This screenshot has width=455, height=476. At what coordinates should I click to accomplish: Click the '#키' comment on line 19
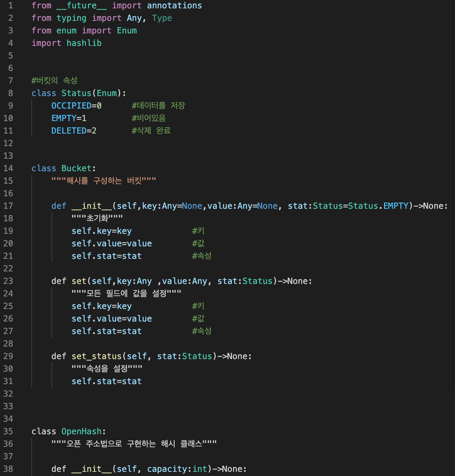point(198,231)
